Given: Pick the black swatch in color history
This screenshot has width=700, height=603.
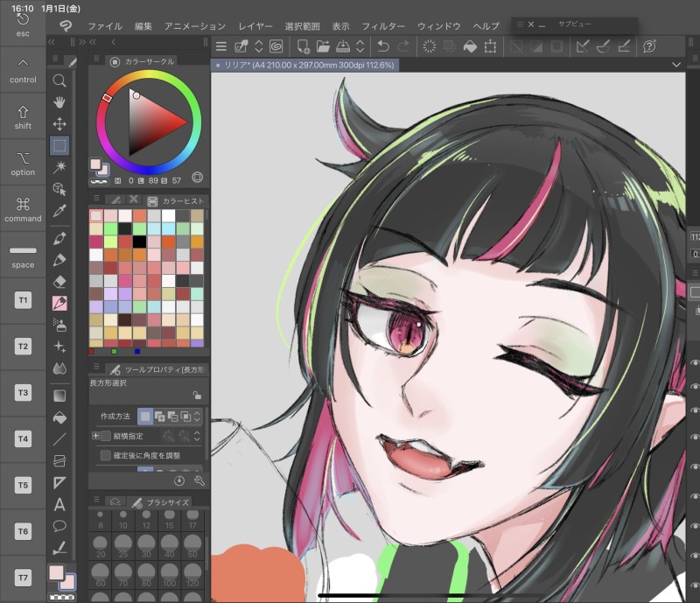Looking at the screenshot, I should pyautogui.click(x=139, y=242).
